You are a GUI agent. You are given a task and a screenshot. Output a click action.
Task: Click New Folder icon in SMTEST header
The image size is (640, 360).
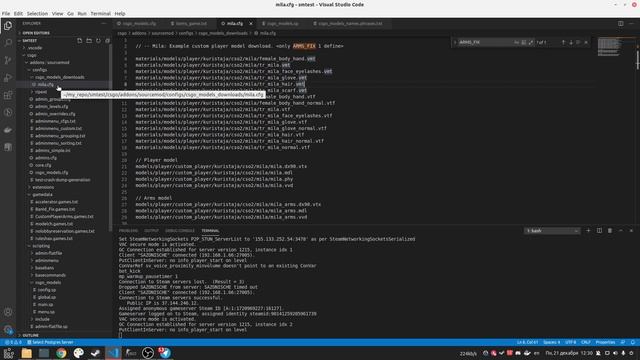89,40
